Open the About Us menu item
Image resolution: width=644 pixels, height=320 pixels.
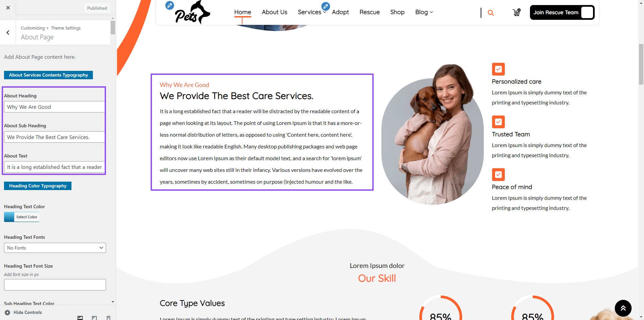click(x=274, y=12)
